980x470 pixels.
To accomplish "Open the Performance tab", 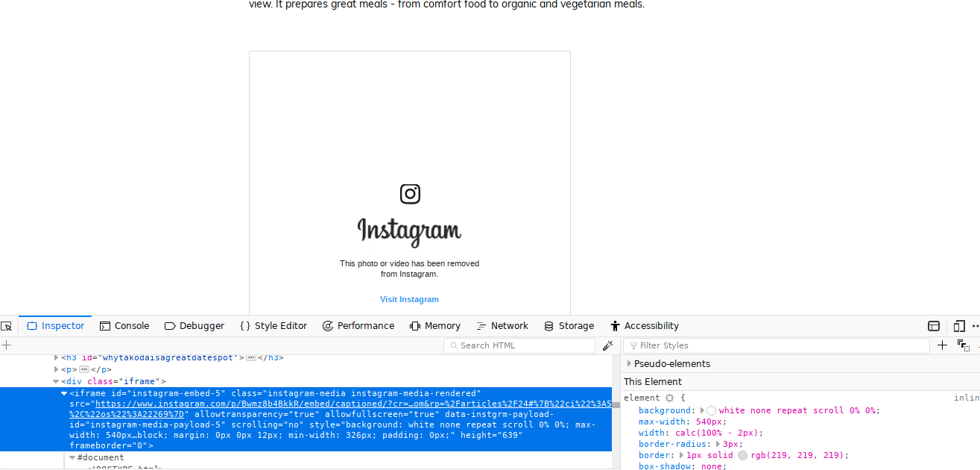I will pyautogui.click(x=358, y=326).
